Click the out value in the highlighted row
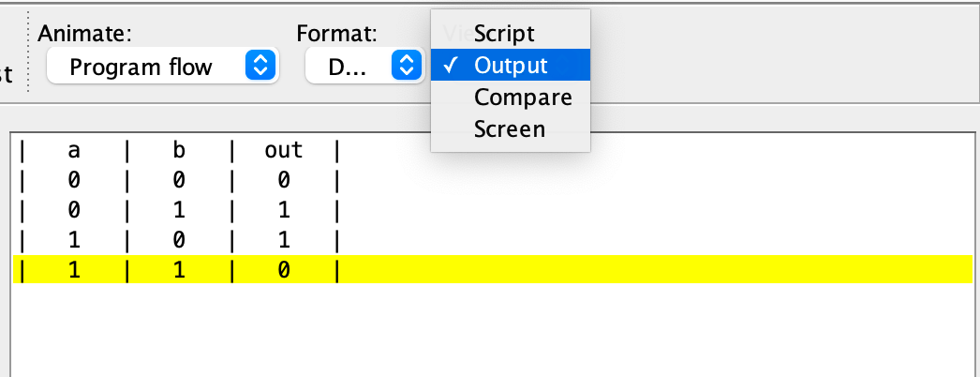Image resolution: width=980 pixels, height=377 pixels. 283,270
